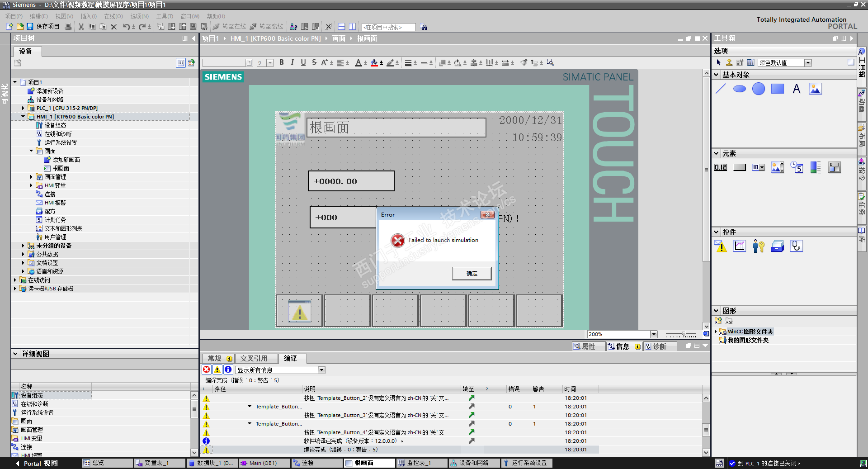Click the Print icon in main toolbar

pyautogui.click(x=68, y=27)
